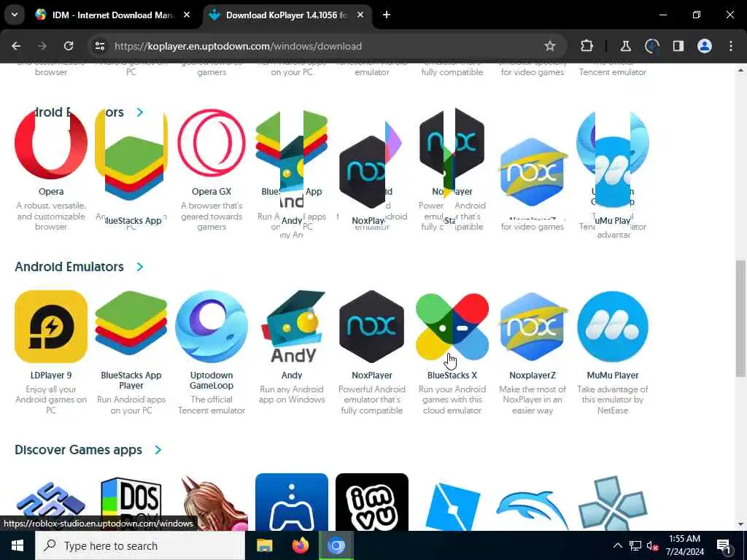Click 'Take advantage of this emulator by NetEase'
This screenshot has height=560, width=747.
tap(613, 400)
